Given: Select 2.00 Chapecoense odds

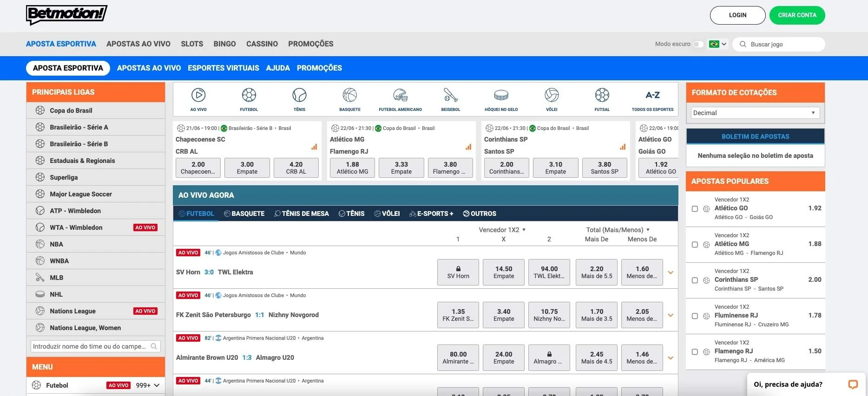Looking at the screenshot, I should (x=198, y=168).
